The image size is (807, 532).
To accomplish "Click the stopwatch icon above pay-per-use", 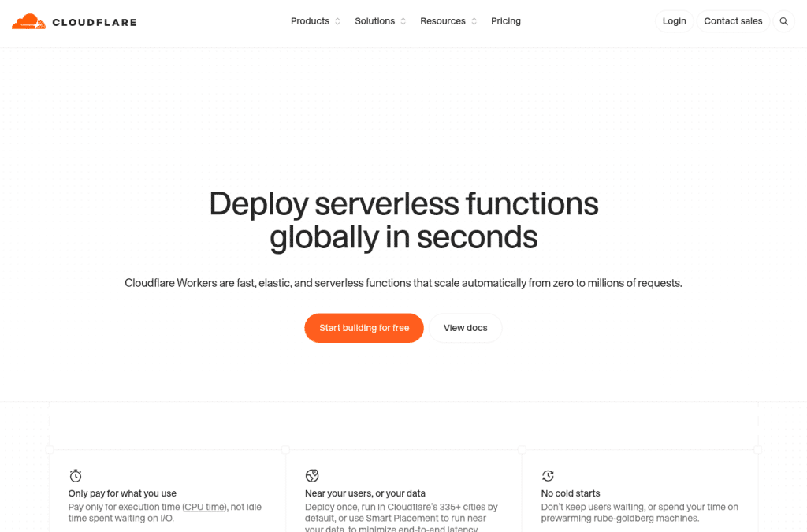I will pyautogui.click(x=76, y=475).
